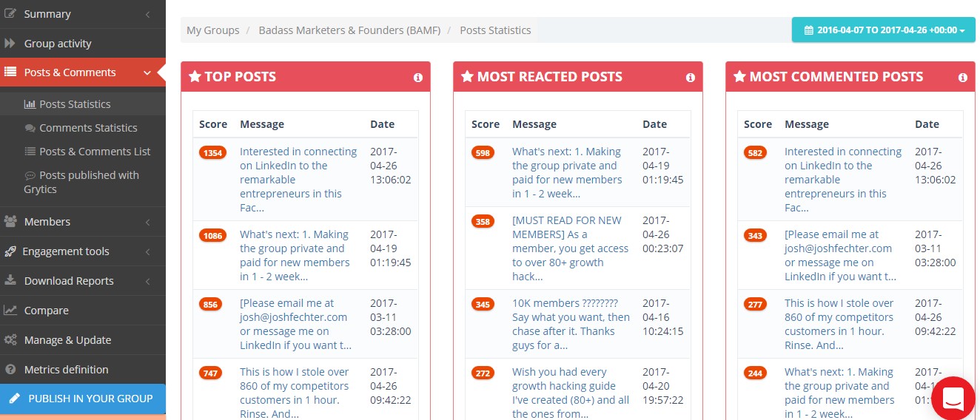Image resolution: width=980 pixels, height=420 pixels.
Task: Go to My Groups breadcrumb
Action: pos(212,30)
